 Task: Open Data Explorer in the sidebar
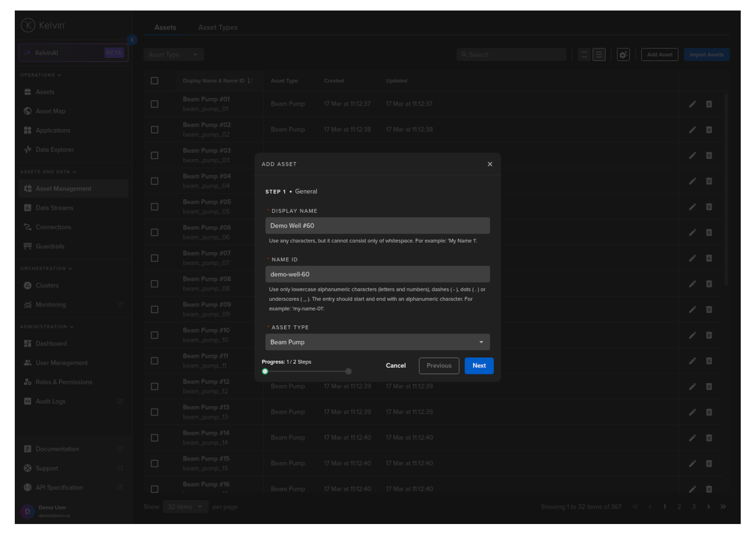click(x=54, y=150)
